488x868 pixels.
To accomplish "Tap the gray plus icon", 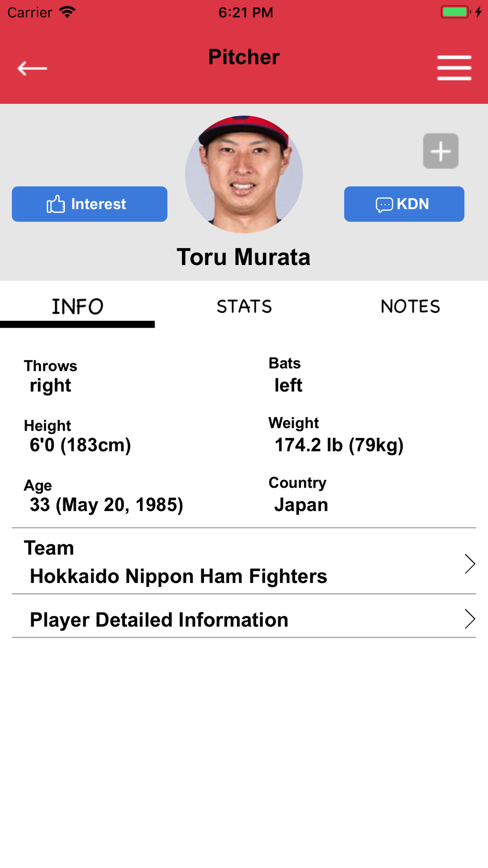I will pyautogui.click(x=441, y=151).
